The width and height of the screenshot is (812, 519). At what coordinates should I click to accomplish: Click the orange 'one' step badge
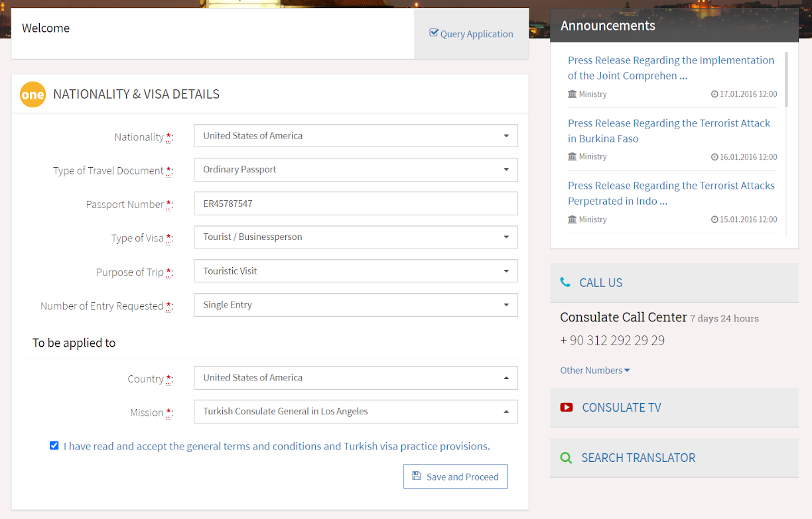tap(33, 95)
